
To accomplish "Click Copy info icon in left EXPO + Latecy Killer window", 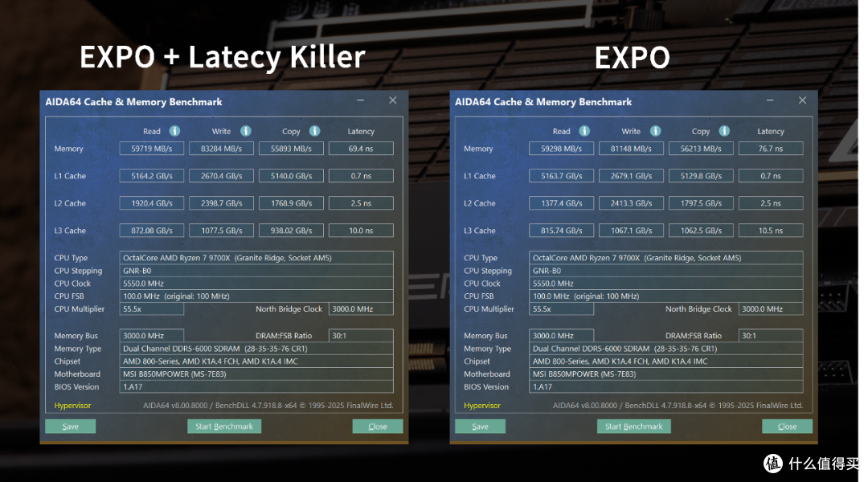I will coord(314,131).
